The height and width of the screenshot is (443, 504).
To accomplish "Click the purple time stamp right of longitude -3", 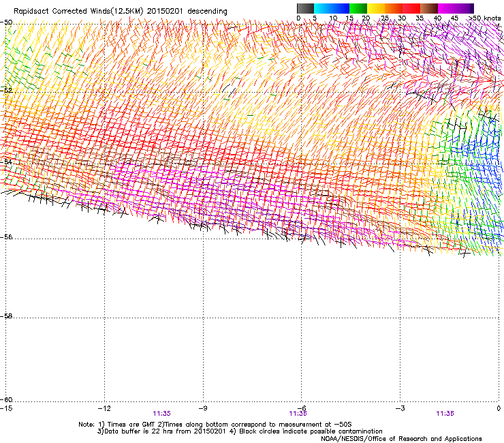I will click(x=445, y=414).
